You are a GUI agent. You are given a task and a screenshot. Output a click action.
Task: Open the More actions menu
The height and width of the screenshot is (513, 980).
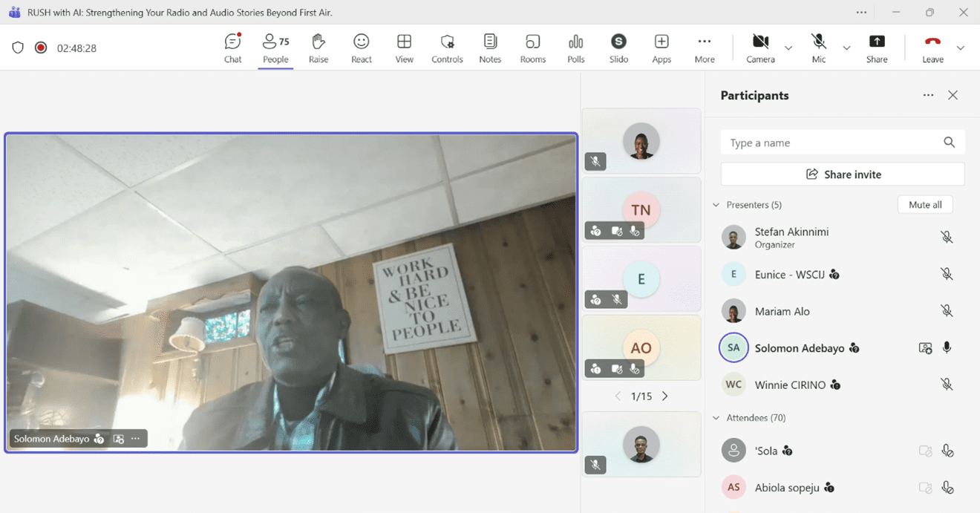click(705, 48)
